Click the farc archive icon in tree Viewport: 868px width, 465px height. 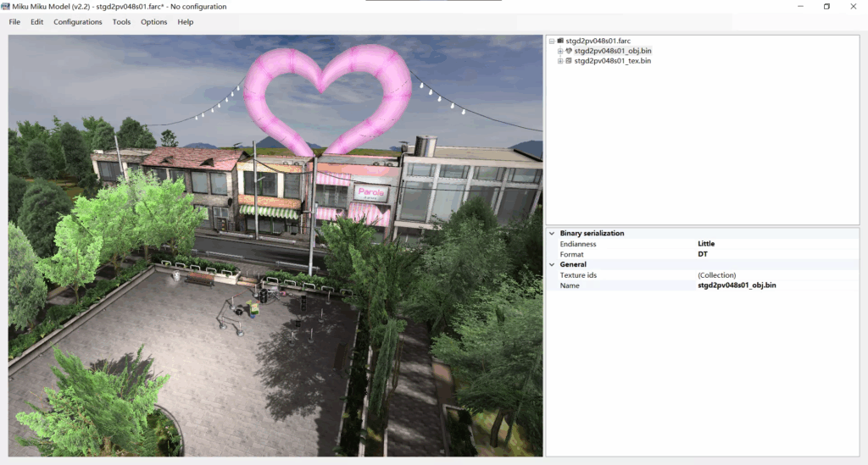point(560,41)
